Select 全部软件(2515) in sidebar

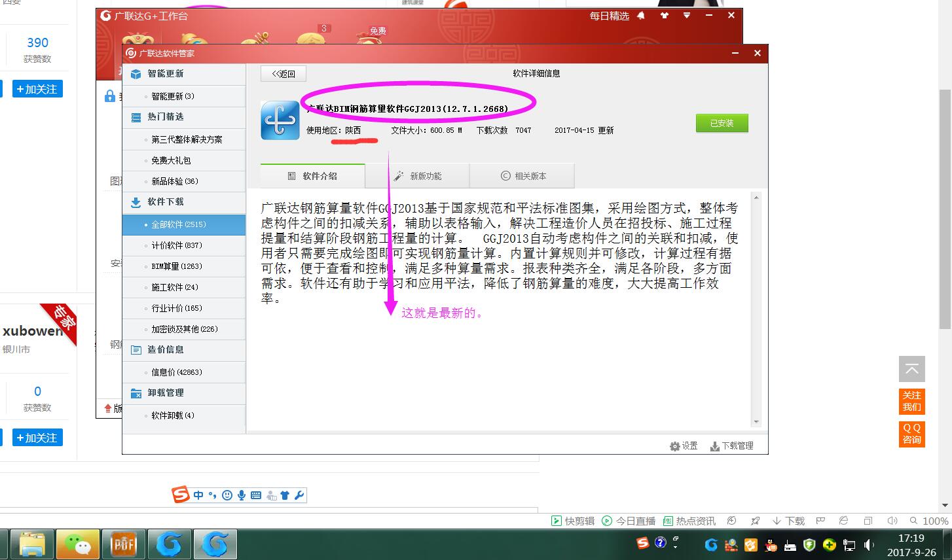coord(184,224)
